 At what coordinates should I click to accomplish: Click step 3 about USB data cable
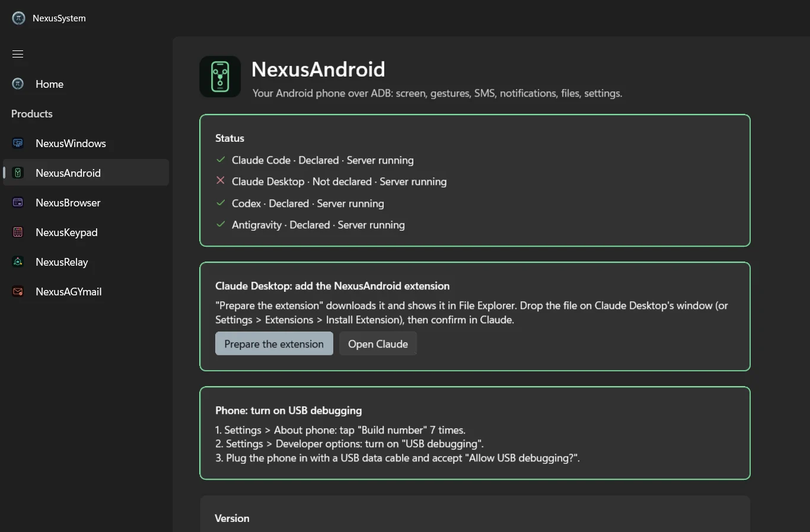pos(397,458)
